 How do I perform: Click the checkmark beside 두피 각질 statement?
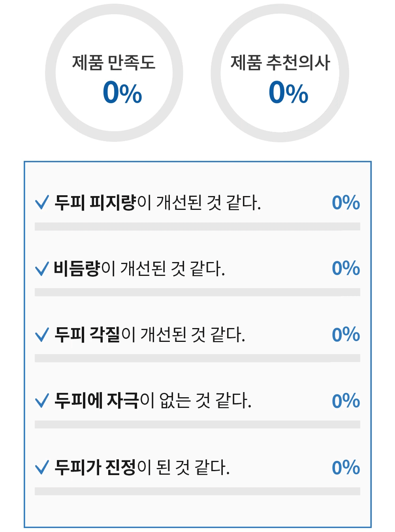(42, 335)
